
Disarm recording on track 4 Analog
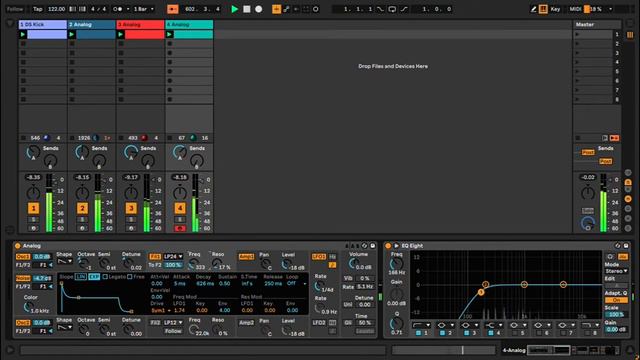click(180, 229)
